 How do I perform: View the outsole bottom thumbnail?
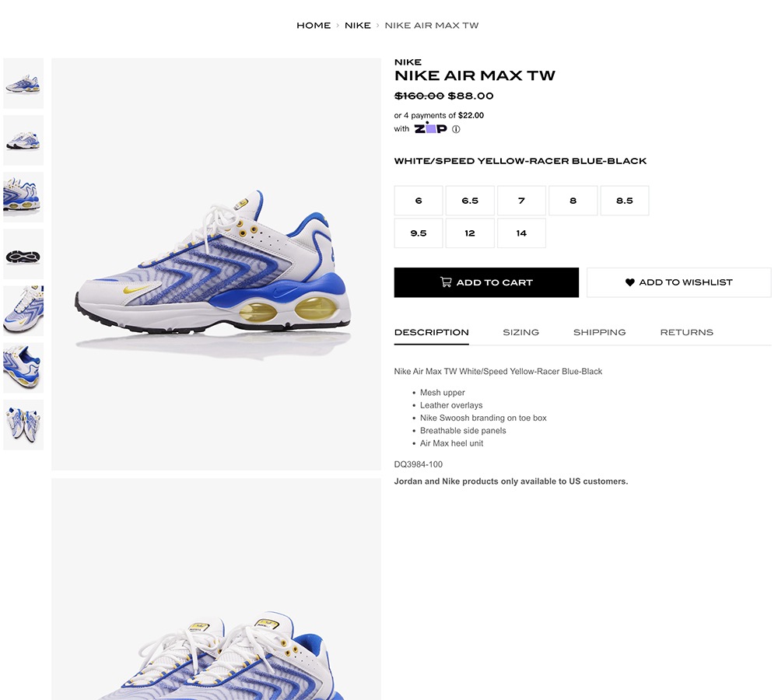pyautogui.click(x=23, y=254)
